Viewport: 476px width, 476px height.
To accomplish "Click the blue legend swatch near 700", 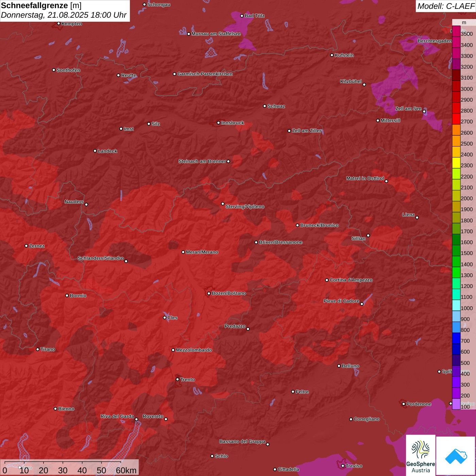I will (x=456, y=338).
